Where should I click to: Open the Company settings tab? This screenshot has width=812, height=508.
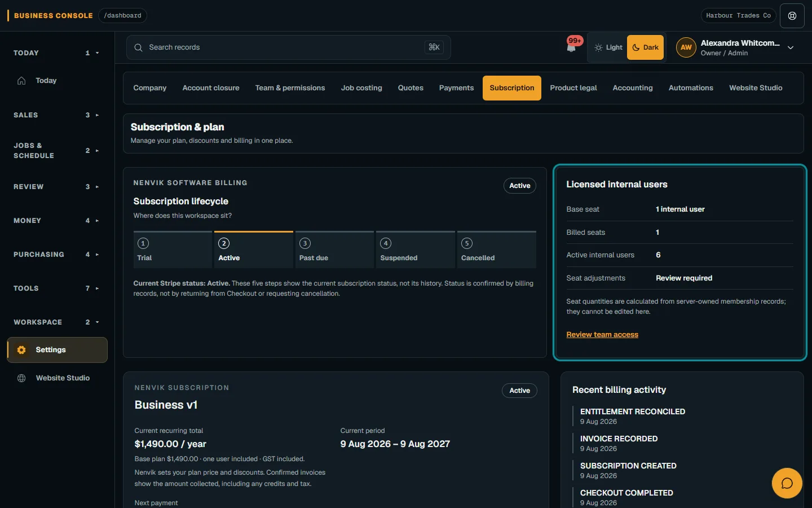[150, 88]
